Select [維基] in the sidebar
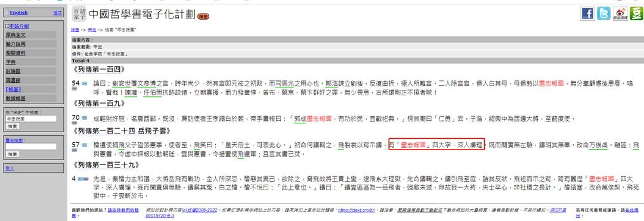Image resolution: width=644 pixels, height=221 pixels. pyautogui.click(x=14, y=89)
